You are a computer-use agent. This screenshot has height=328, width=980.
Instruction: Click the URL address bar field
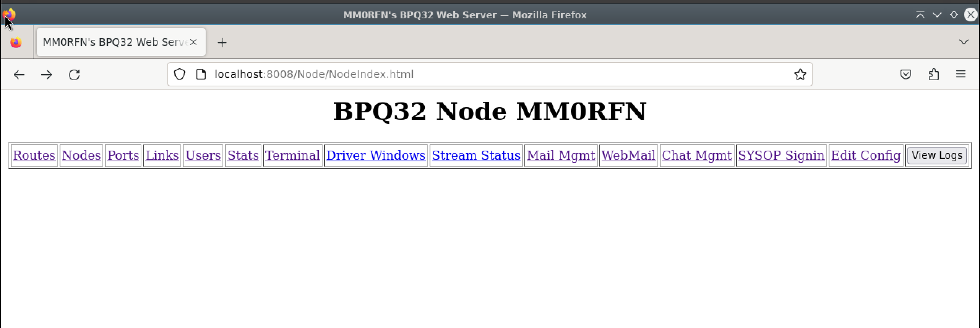click(497, 74)
